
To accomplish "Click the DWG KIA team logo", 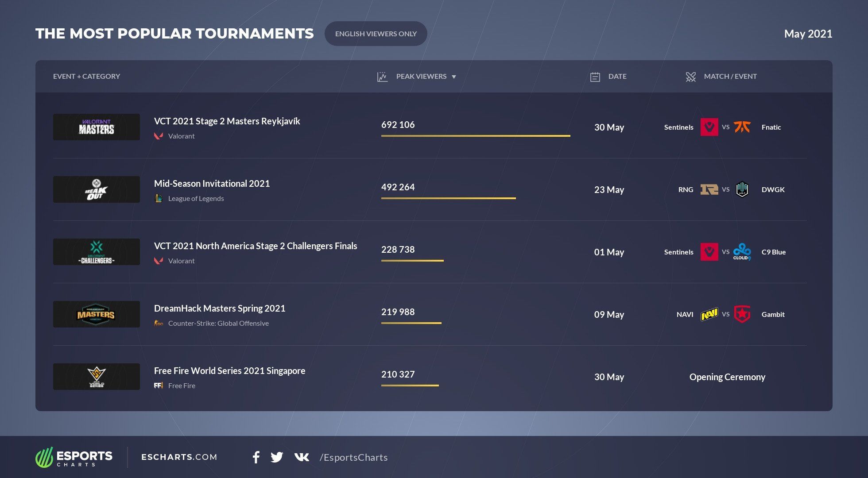I will pos(742,189).
